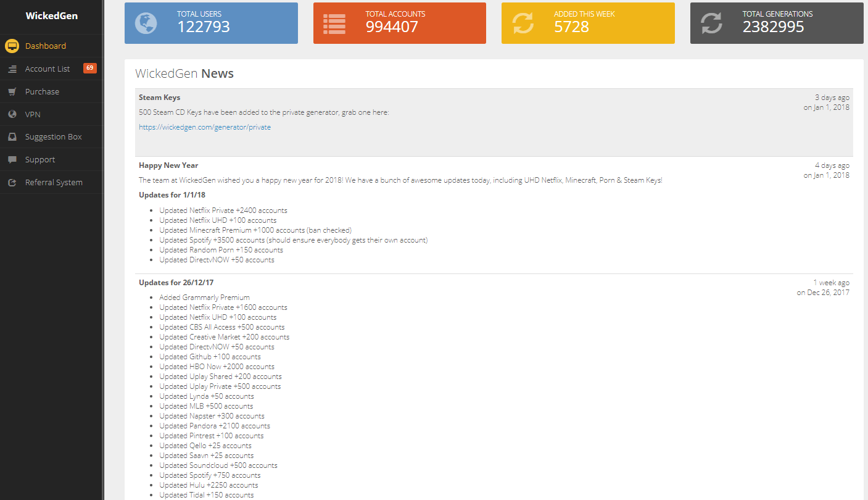
Task: Select the Purchase shopping cart icon
Action: 12,91
